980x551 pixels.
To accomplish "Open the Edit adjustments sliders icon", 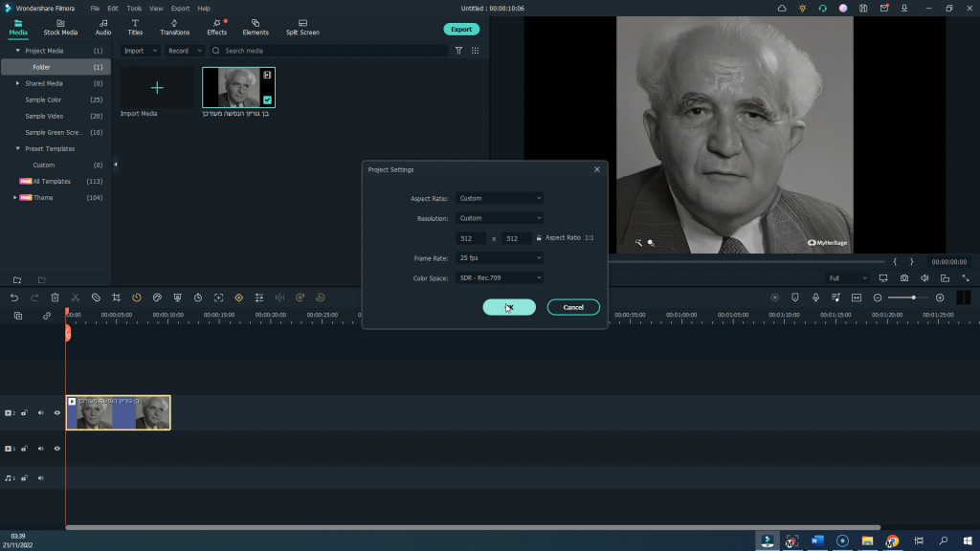I will coord(259,298).
